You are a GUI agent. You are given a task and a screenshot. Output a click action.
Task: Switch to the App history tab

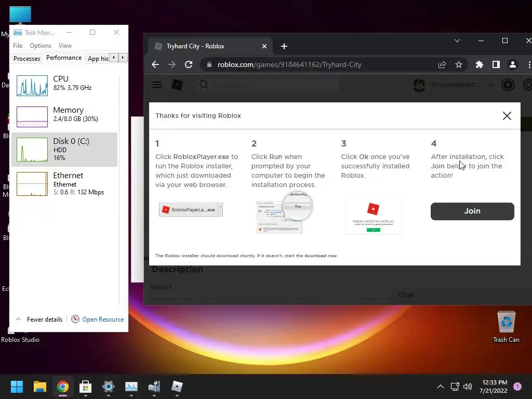(x=98, y=58)
